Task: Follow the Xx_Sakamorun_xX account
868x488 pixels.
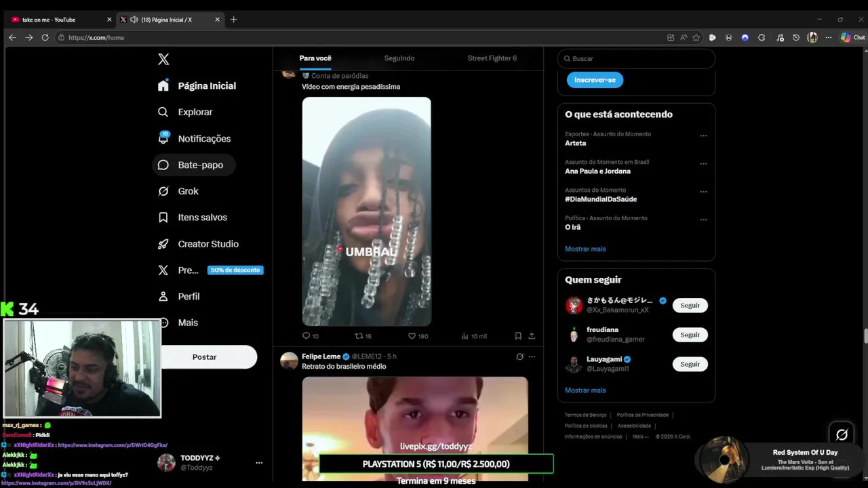Action: 690,305
